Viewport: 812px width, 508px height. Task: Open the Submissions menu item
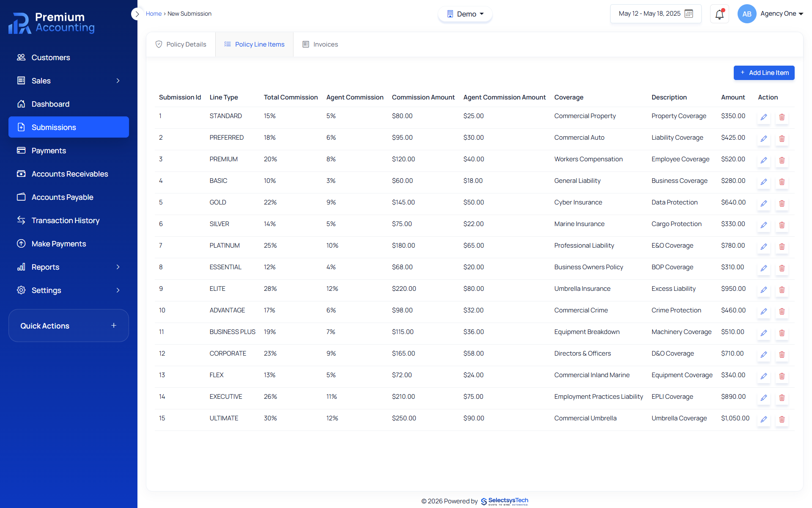pyautogui.click(x=69, y=127)
